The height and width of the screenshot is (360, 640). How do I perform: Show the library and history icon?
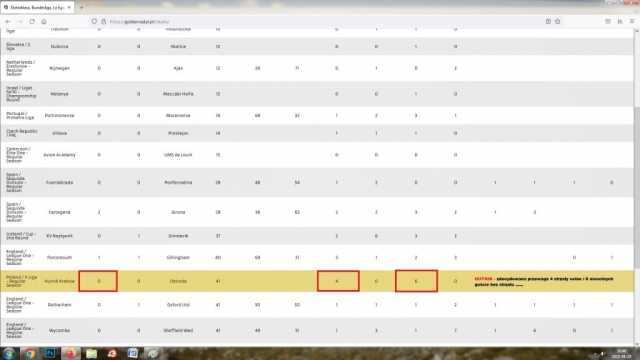(x=620, y=22)
